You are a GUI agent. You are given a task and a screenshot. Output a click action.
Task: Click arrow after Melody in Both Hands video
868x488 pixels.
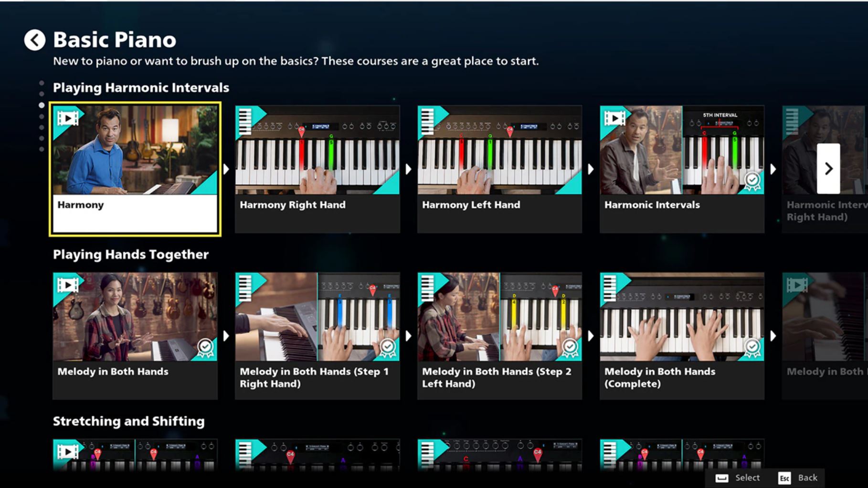[x=226, y=336]
